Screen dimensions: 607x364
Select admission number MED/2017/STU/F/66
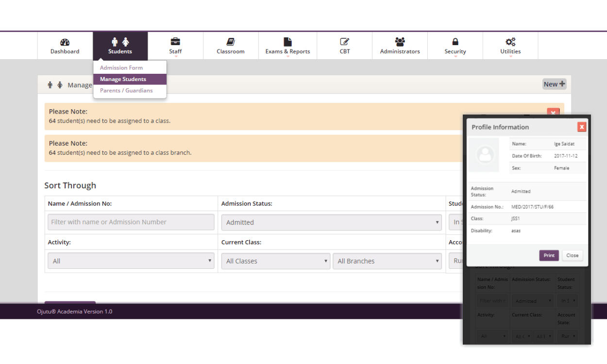pyautogui.click(x=532, y=207)
